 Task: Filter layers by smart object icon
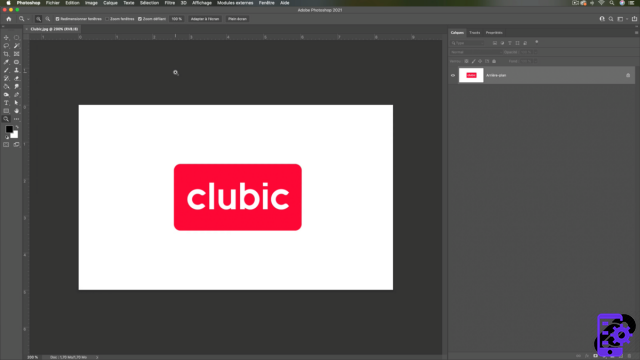point(525,43)
